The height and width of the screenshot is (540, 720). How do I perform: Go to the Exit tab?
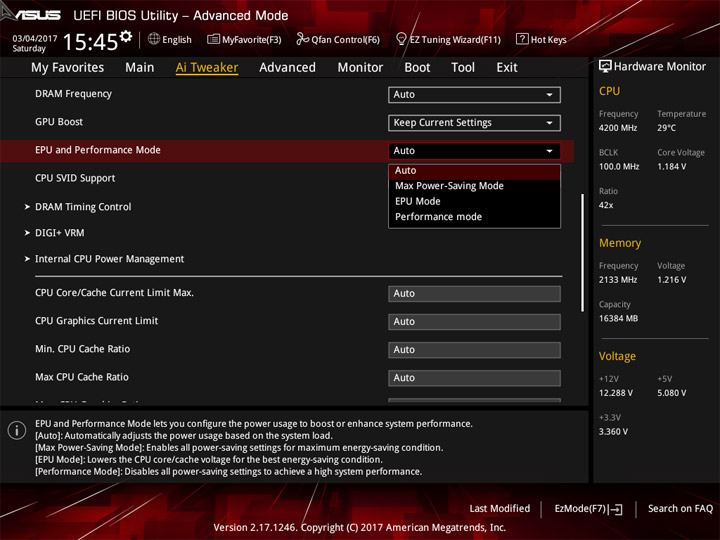(x=507, y=68)
